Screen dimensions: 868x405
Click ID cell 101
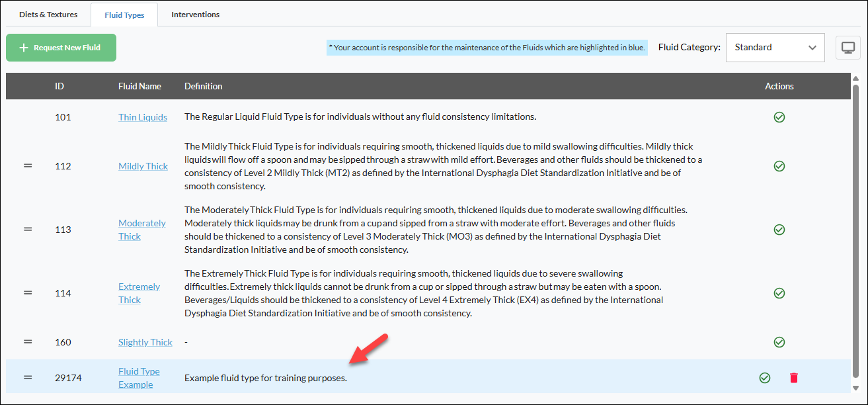point(63,117)
